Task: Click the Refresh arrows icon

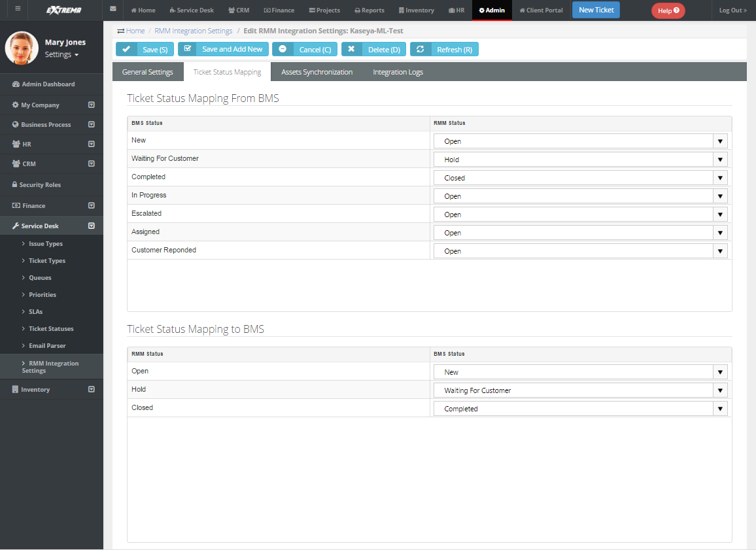Action: (x=421, y=49)
